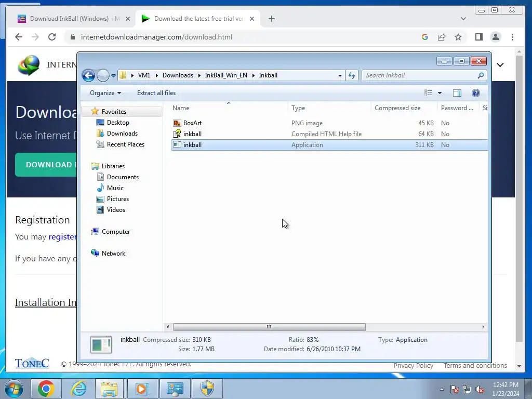Image resolution: width=532 pixels, height=399 pixels.
Task: Open Videos library
Action: click(116, 210)
